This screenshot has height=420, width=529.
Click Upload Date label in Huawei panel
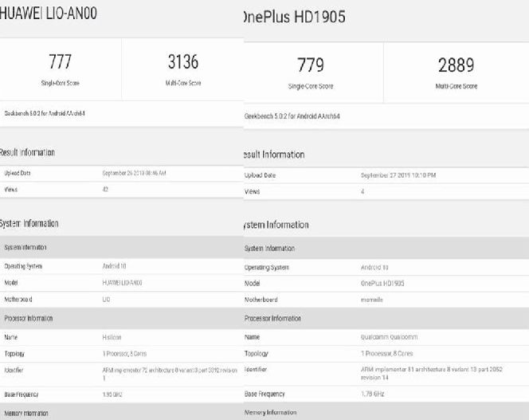(x=18, y=173)
